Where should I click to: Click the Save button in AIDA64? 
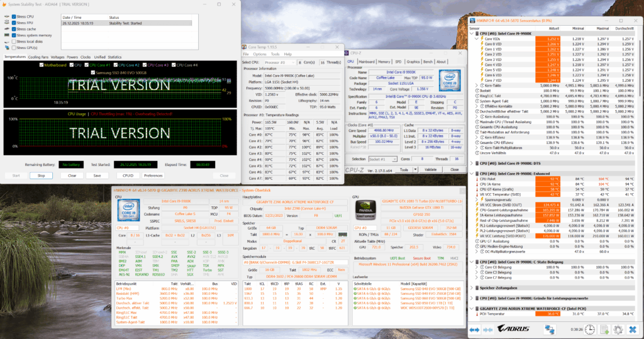[97, 175]
